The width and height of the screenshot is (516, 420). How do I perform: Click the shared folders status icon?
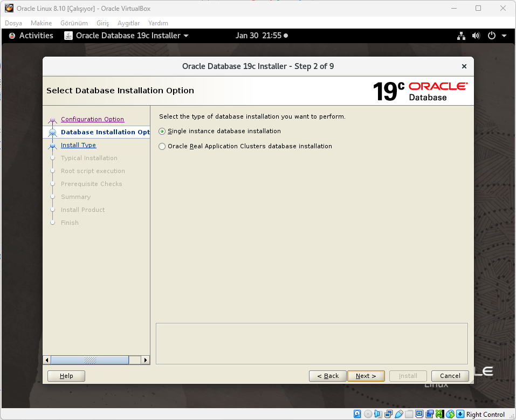[409, 414]
